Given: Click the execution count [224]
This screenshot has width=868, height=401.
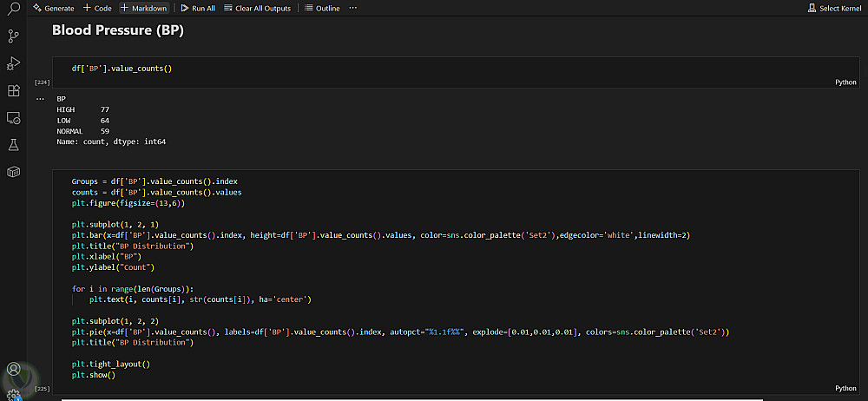Looking at the screenshot, I should point(42,82).
